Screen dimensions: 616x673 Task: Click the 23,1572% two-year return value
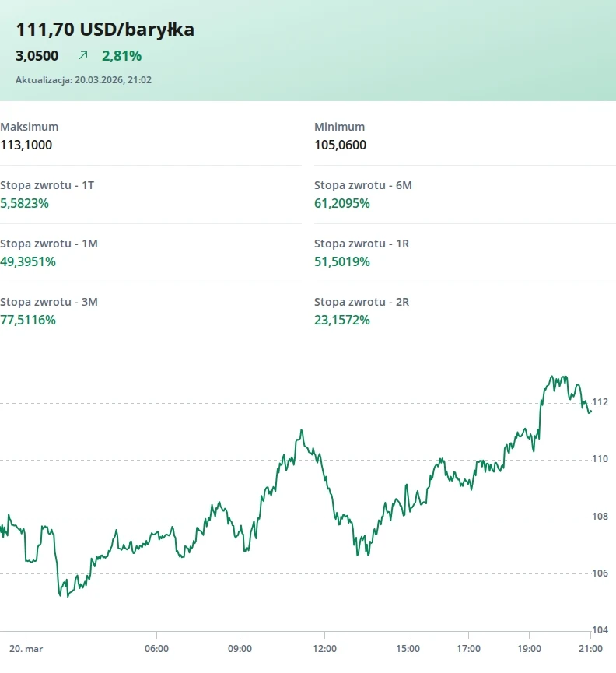point(342,320)
